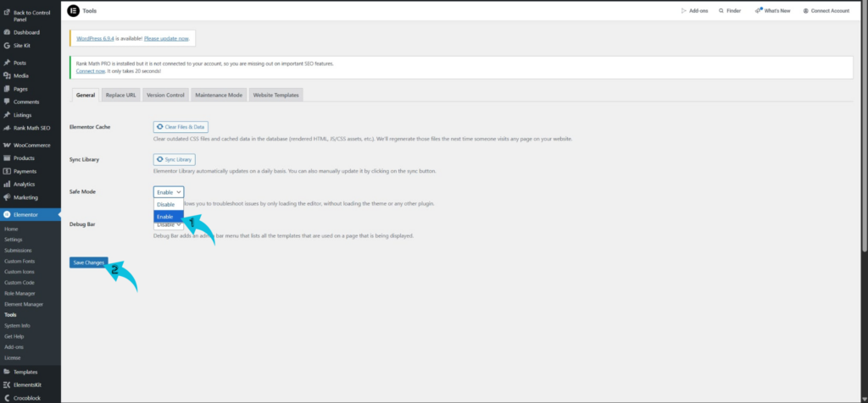Open Tools submenu item
The image size is (868, 403).
point(10,315)
